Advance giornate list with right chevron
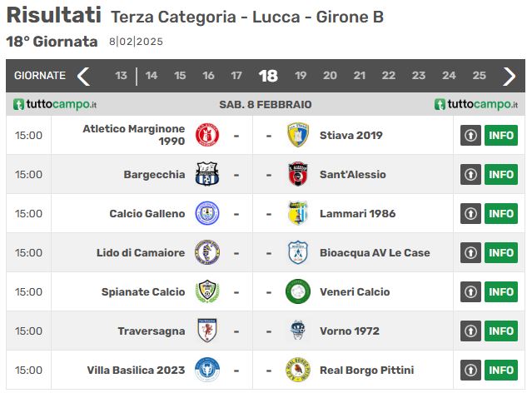The image size is (532, 398). click(x=509, y=76)
